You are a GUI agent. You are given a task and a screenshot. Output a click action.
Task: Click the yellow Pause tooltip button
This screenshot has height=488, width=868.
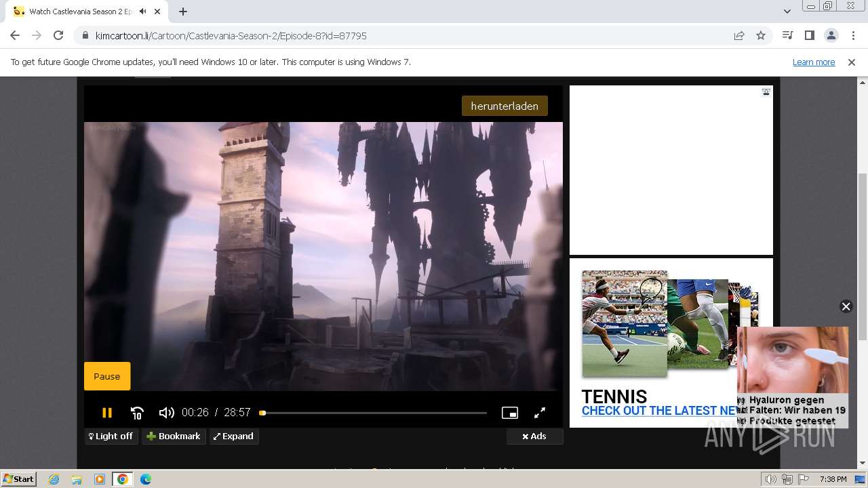coord(107,376)
